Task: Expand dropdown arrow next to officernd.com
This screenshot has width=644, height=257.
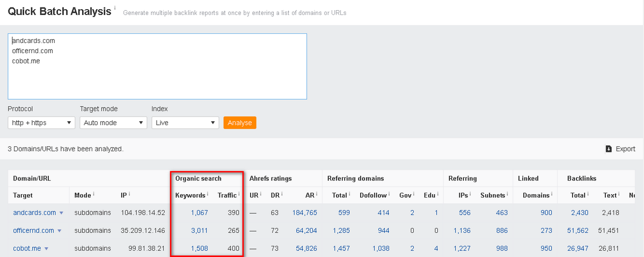Action: [x=59, y=231]
